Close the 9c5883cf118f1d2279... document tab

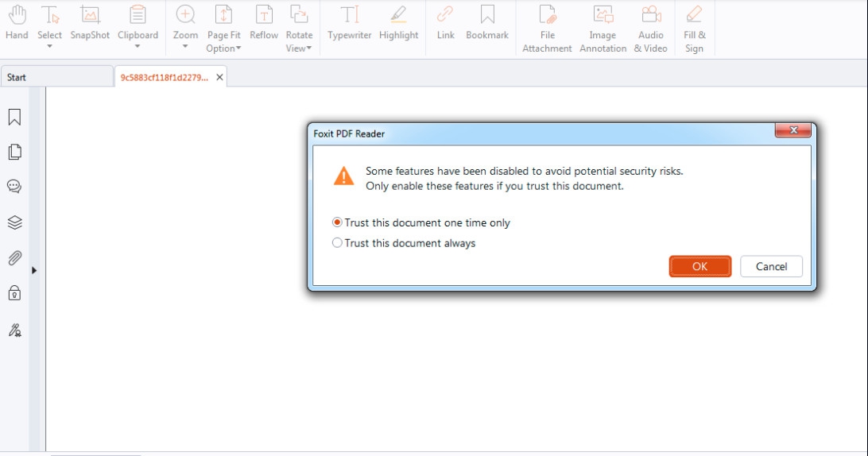219,78
